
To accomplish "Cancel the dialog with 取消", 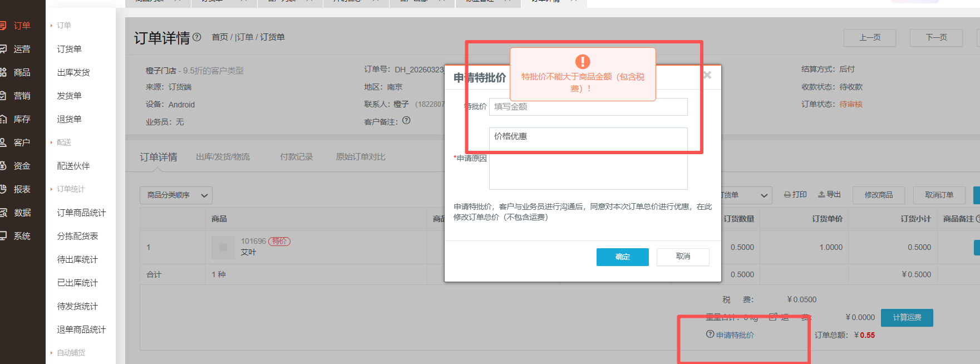I will 683,257.
